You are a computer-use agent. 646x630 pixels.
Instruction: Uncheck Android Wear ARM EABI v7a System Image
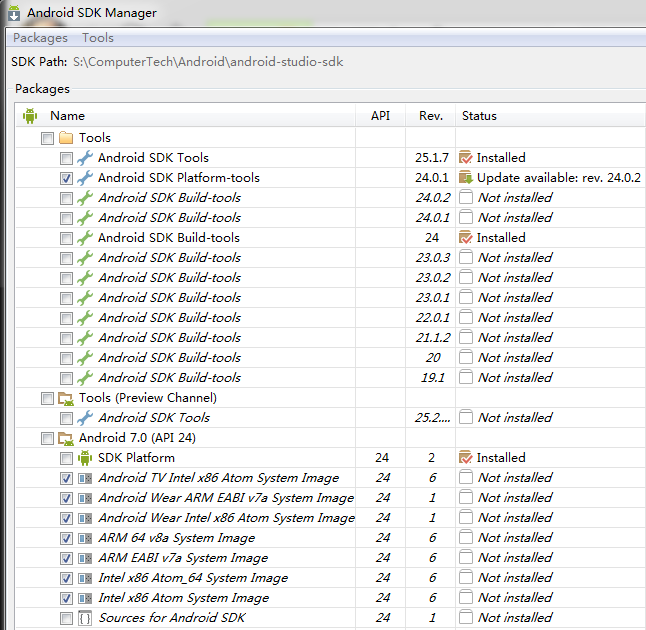pos(66,499)
